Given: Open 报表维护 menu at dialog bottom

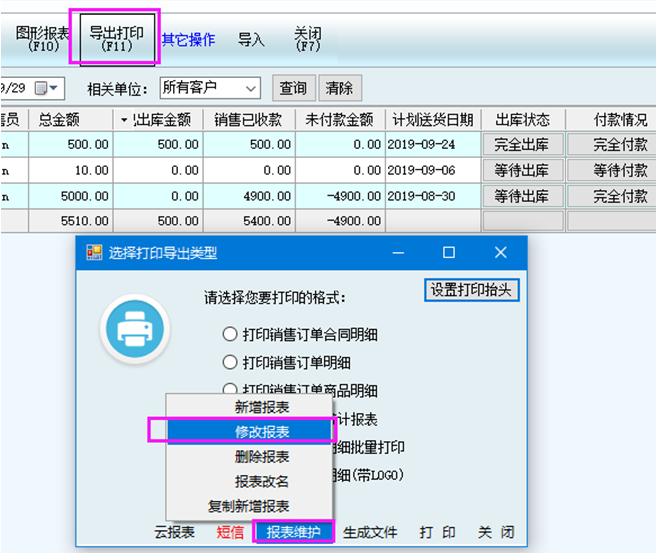Looking at the screenshot, I should (x=293, y=532).
